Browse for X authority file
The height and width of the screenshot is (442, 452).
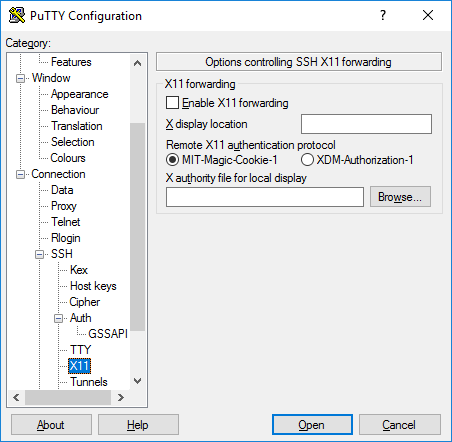(x=400, y=197)
